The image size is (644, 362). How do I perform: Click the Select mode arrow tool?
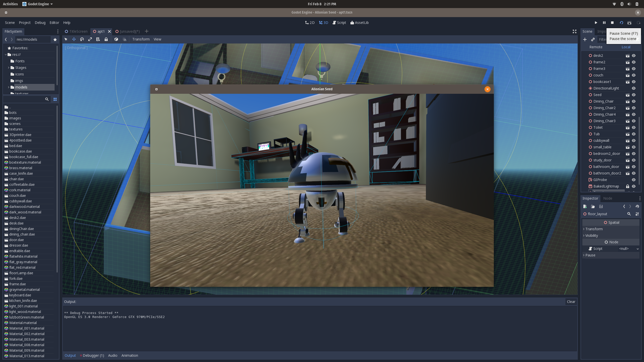[x=66, y=39]
